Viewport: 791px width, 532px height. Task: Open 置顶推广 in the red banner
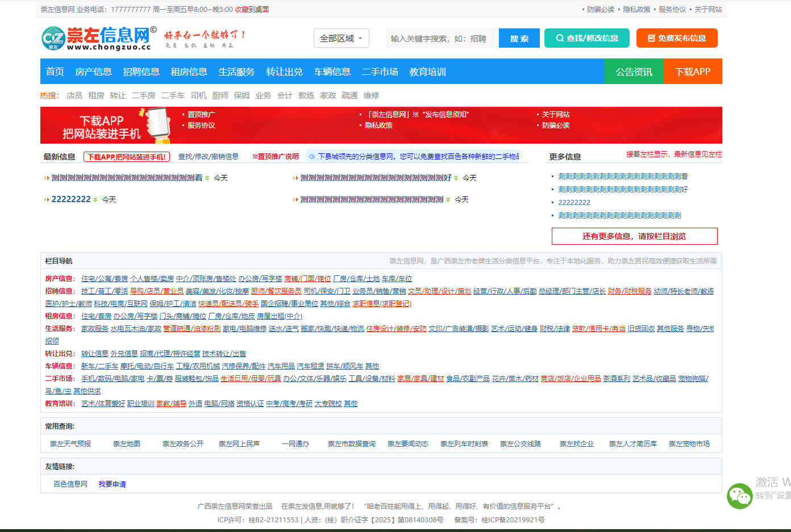pos(201,114)
